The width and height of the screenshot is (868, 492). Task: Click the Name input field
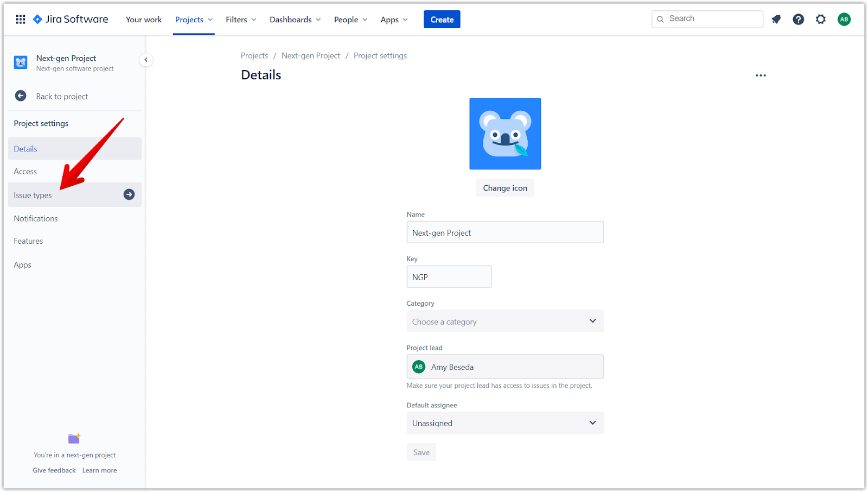click(x=505, y=232)
